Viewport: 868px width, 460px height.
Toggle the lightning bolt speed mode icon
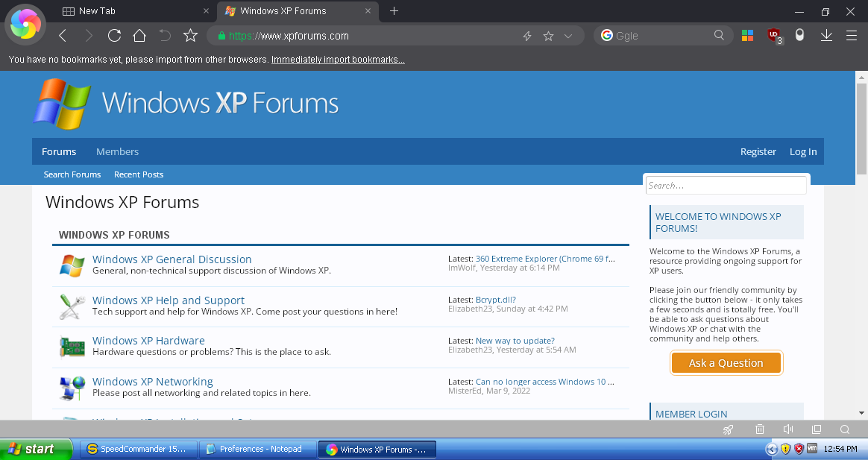527,36
